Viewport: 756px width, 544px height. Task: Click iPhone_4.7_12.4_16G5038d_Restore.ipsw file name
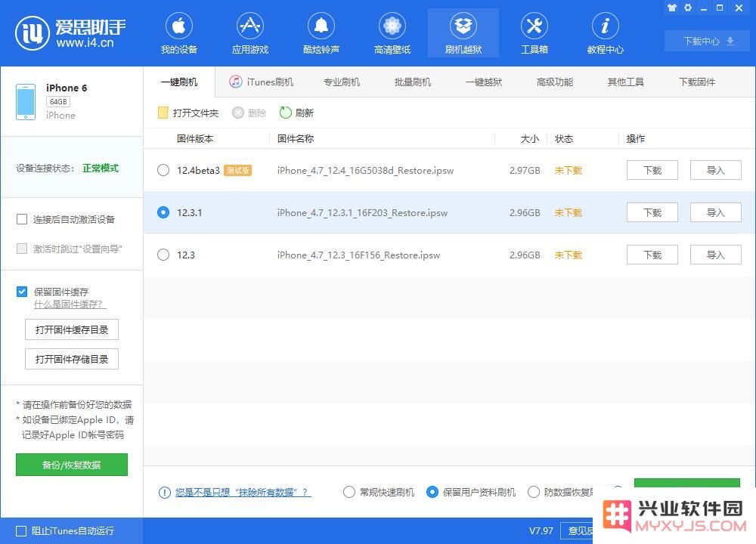pyautogui.click(x=365, y=170)
